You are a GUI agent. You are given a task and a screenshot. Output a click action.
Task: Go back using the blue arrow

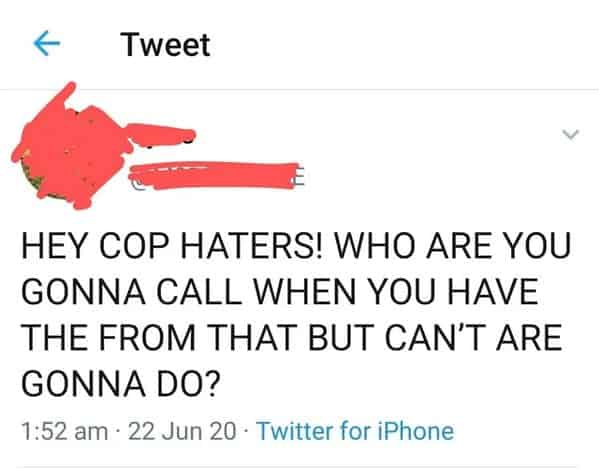(x=47, y=43)
